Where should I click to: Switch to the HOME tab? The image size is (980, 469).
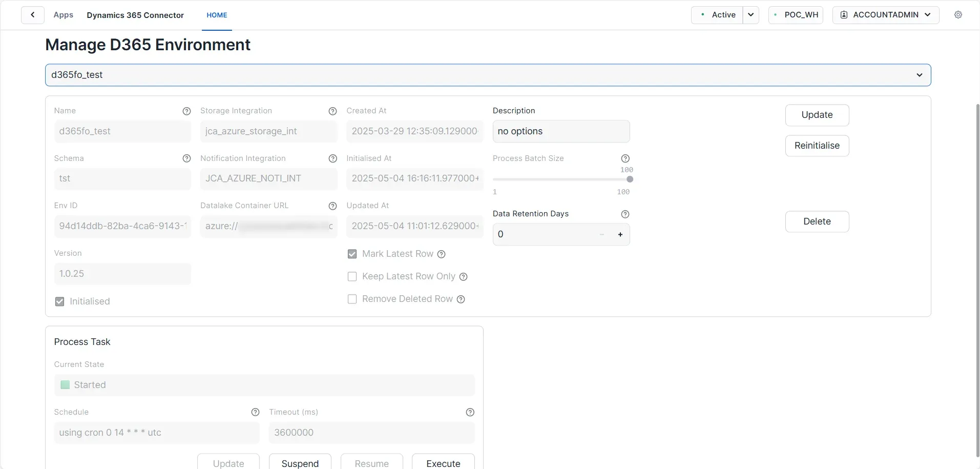(x=217, y=15)
